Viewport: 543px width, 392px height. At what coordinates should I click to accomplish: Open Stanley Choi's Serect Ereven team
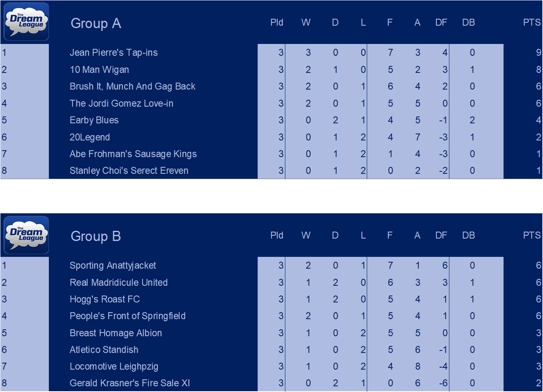tap(129, 171)
